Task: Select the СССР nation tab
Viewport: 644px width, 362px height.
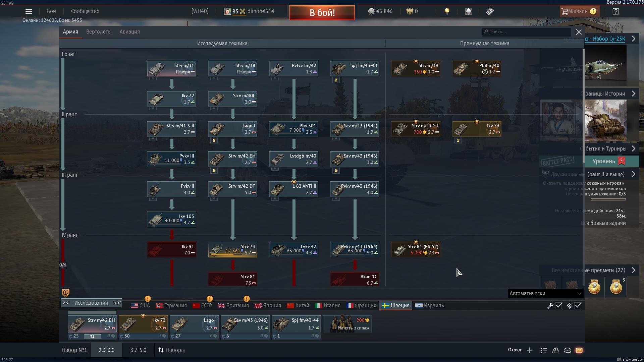Action: coord(202,306)
